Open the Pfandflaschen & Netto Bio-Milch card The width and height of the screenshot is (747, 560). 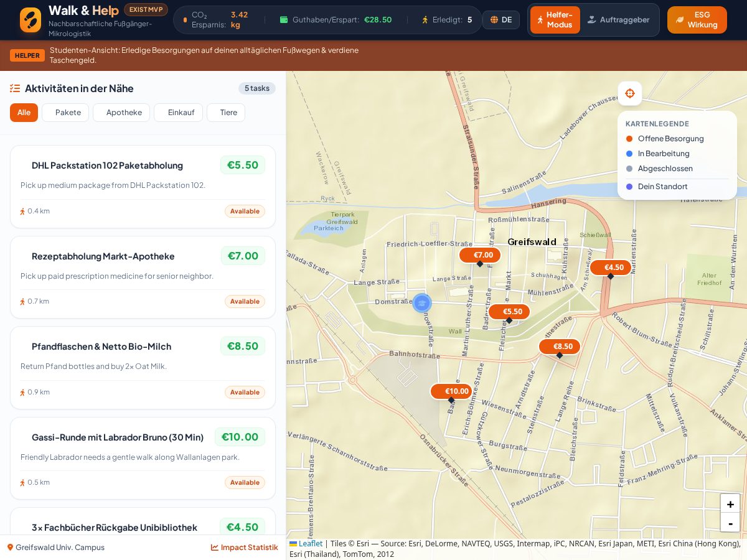[143, 368]
